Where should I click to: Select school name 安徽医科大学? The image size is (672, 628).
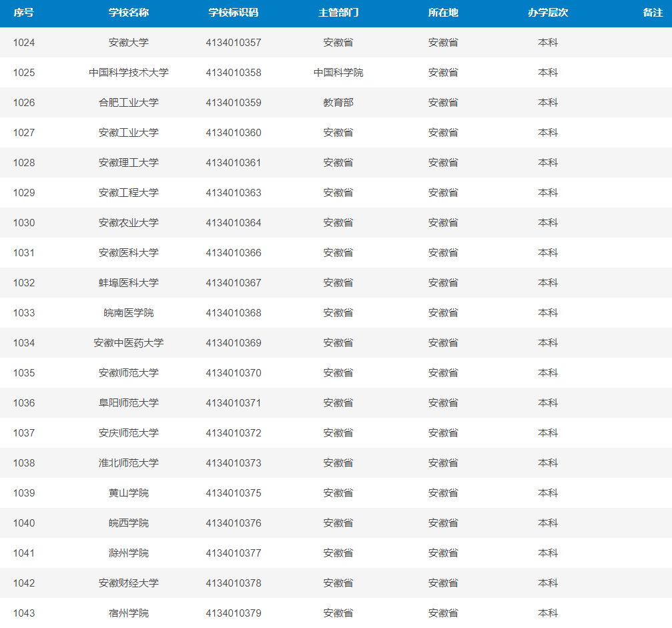(x=129, y=252)
